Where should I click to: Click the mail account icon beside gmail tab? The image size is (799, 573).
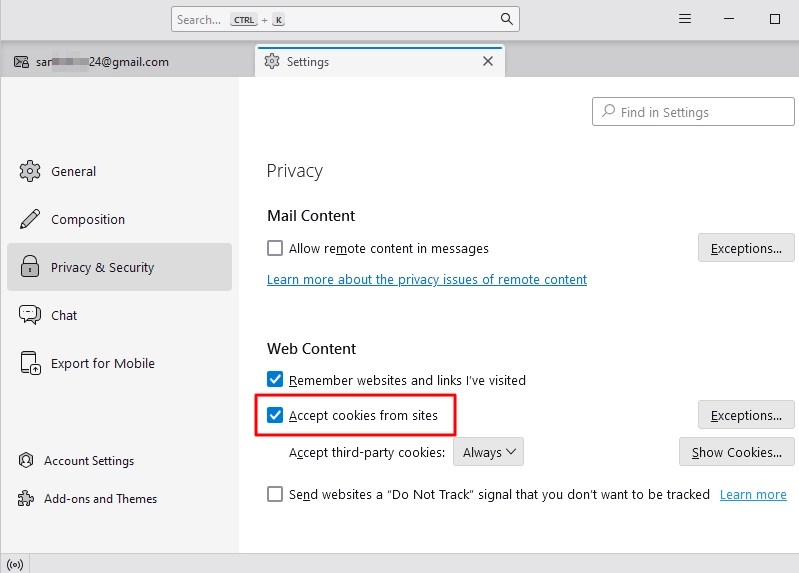pyautogui.click(x=21, y=62)
